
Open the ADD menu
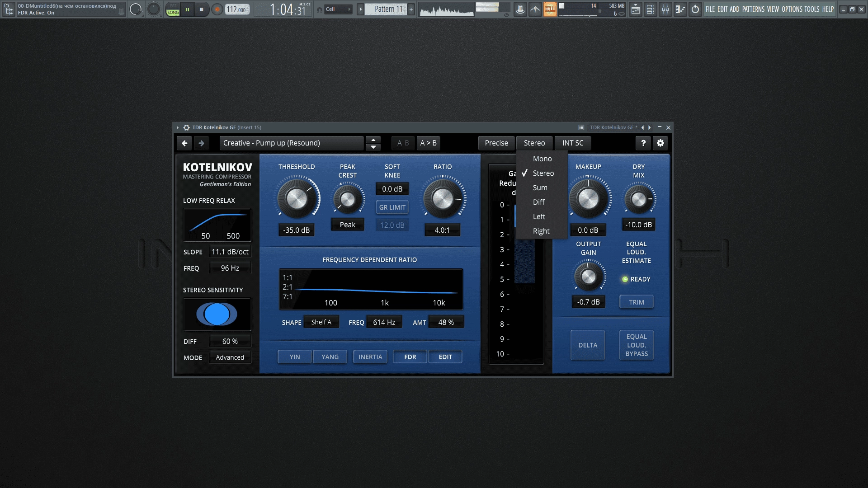[735, 9]
